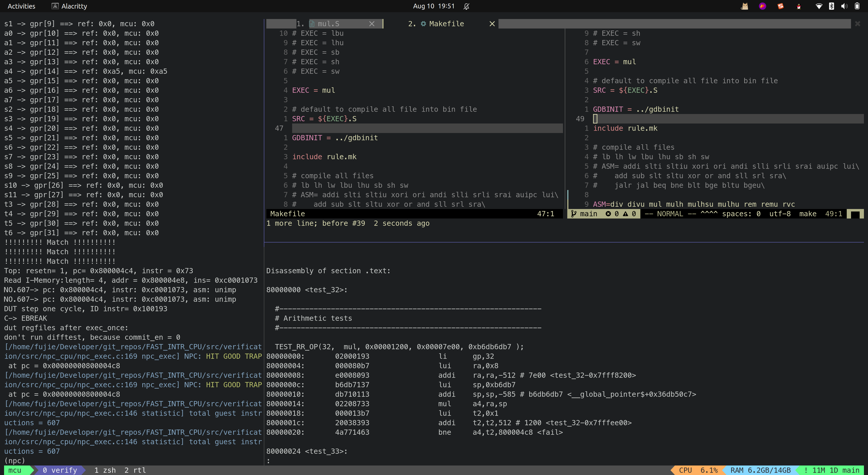
Task: Switch to the Makefile buffer tab
Action: coord(446,24)
